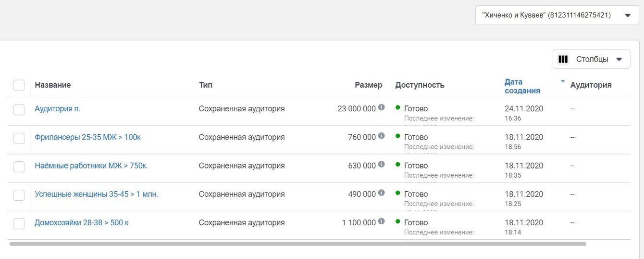The height and width of the screenshot is (259, 644).
Task: Click the horizontal scrollbar below the table
Action: tap(298, 244)
